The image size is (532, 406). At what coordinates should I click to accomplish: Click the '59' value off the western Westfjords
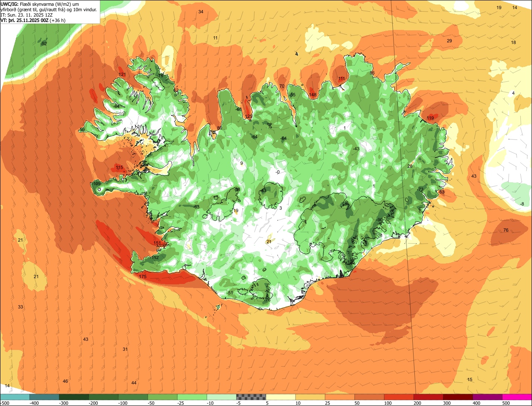click(82, 130)
